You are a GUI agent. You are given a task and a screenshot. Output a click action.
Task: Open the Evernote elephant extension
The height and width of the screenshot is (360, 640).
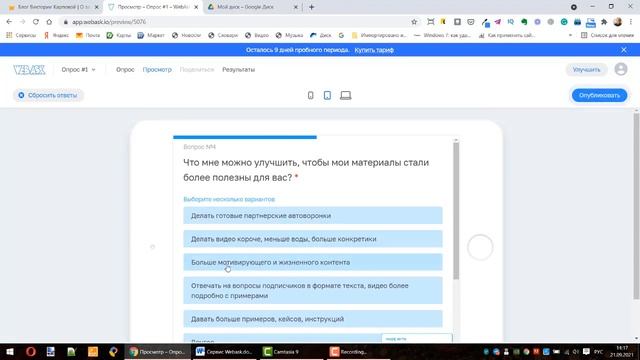(x=524, y=22)
